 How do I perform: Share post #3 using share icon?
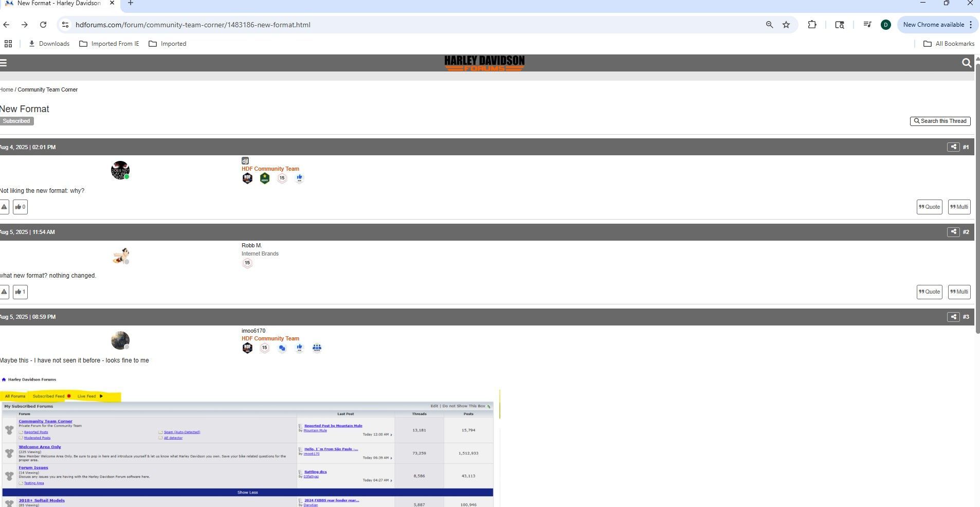[953, 317]
